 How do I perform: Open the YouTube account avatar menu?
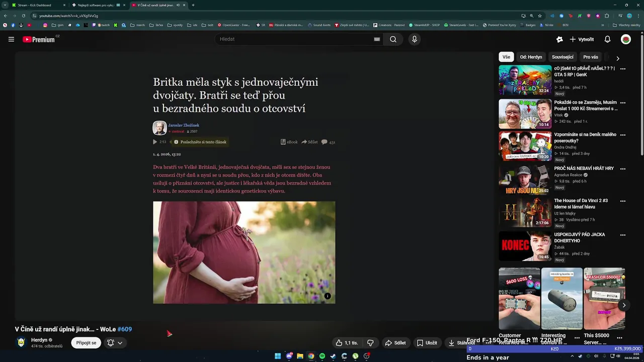pos(626,39)
